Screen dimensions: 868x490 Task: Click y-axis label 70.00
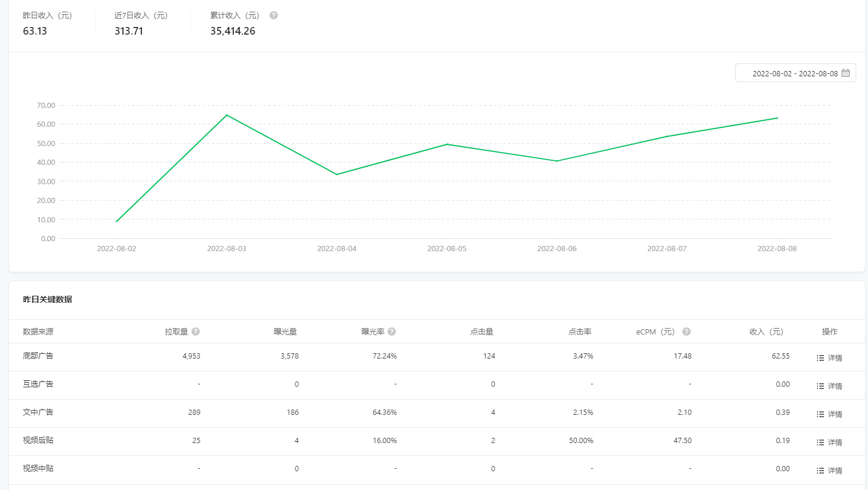[46, 106]
